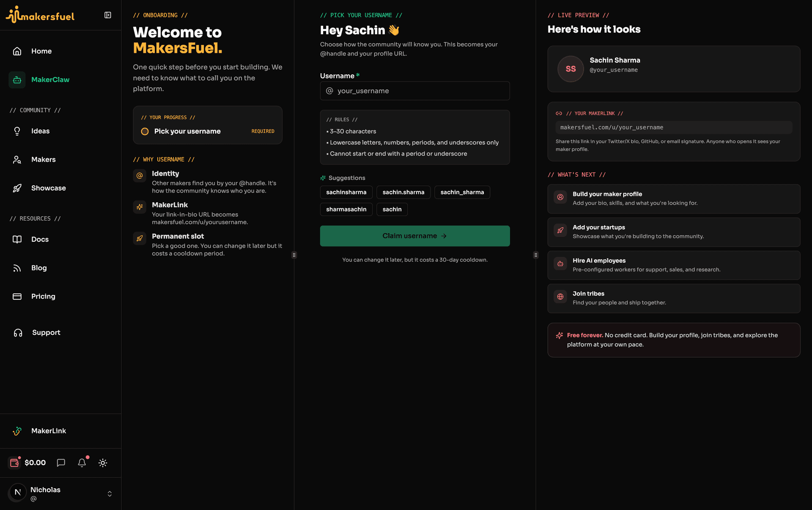Open the wallet balance icon
Screen dimensions: 812x510
click(x=14, y=463)
